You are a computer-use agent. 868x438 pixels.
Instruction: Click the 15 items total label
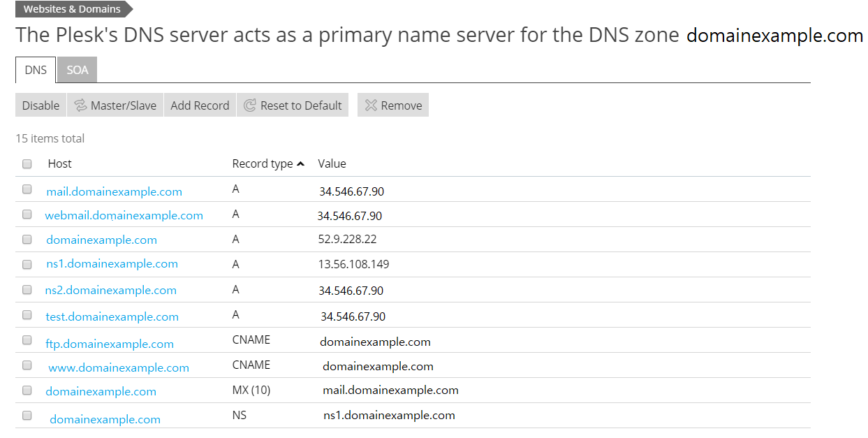click(x=50, y=138)
